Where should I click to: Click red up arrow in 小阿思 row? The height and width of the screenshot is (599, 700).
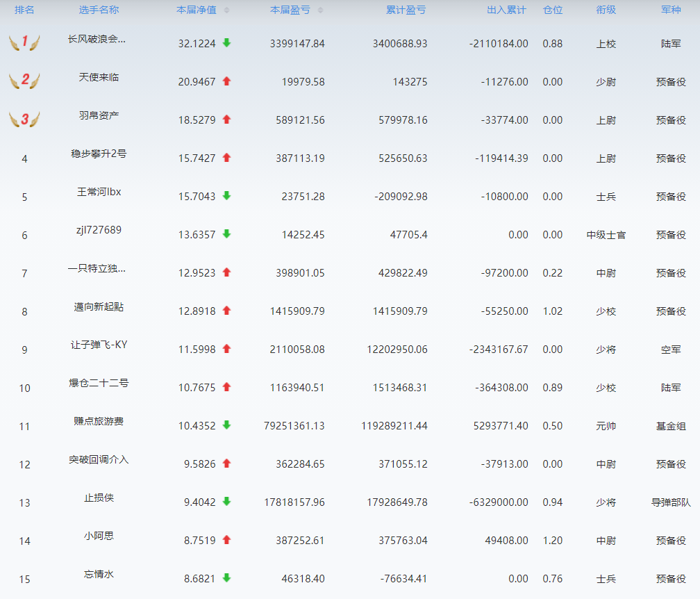(227, 540)
